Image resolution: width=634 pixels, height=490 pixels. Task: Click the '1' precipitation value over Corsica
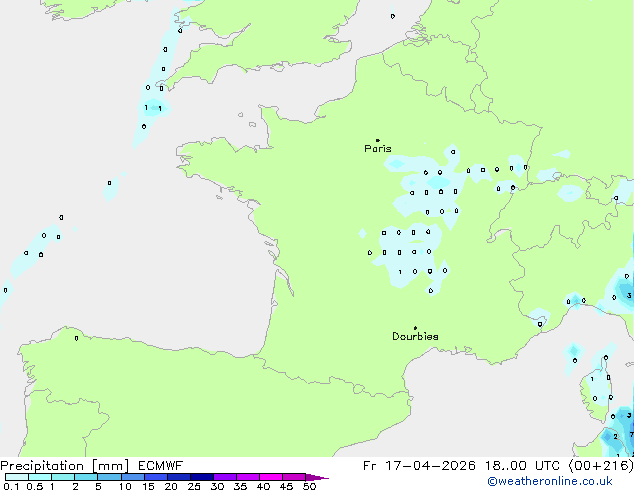point(592,379)
